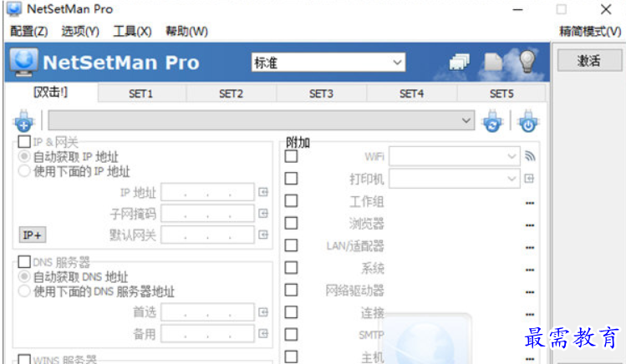Open the 标准 mode dropdown
The image size is (626, 364).
coord(328,63)
